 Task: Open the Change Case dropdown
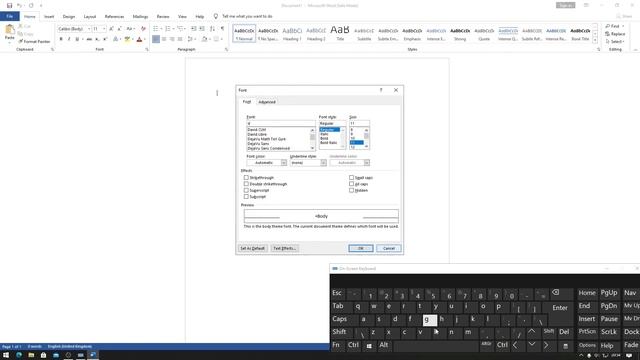(x=130, y=29)
